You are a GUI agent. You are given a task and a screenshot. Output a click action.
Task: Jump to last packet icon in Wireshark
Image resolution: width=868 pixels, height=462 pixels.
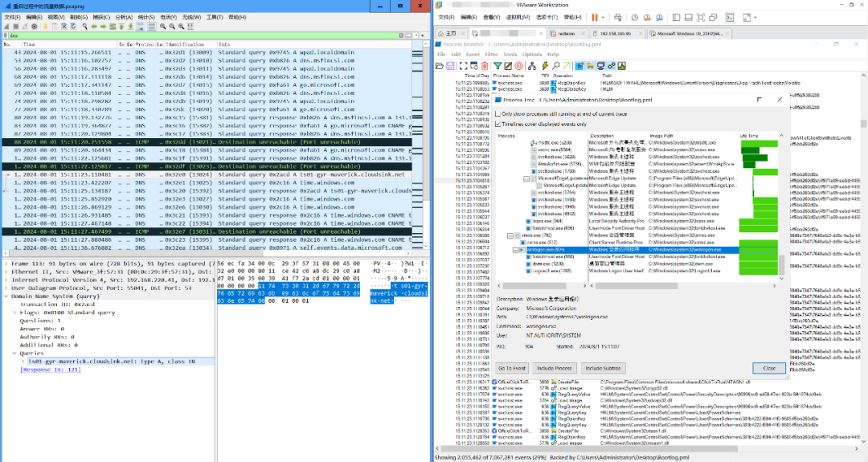[131, 27]
